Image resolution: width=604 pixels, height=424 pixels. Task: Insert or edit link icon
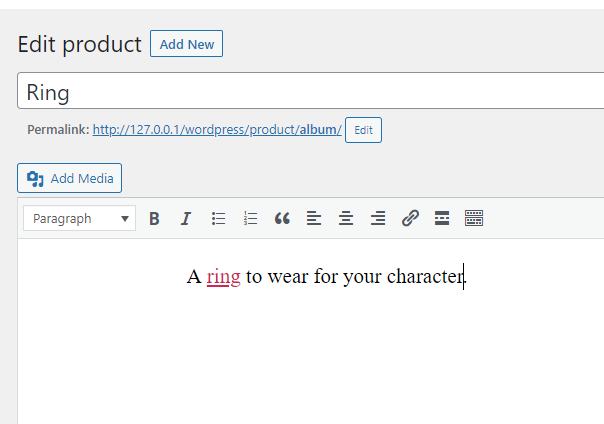point(410,218)
